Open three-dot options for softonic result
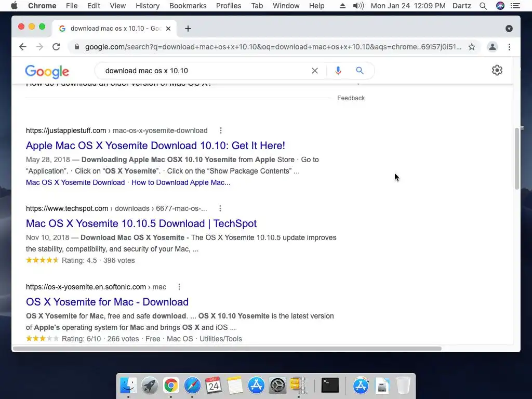532x399 pixels. 179,287
